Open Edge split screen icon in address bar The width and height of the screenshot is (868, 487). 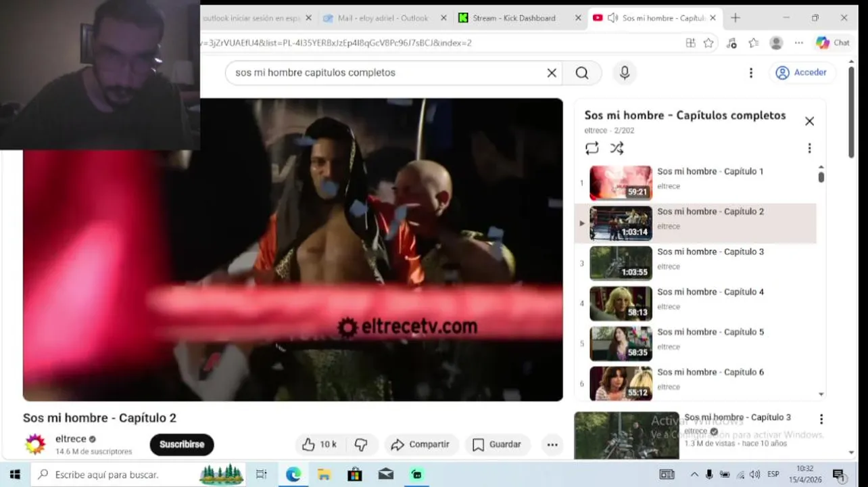[690, 43]
